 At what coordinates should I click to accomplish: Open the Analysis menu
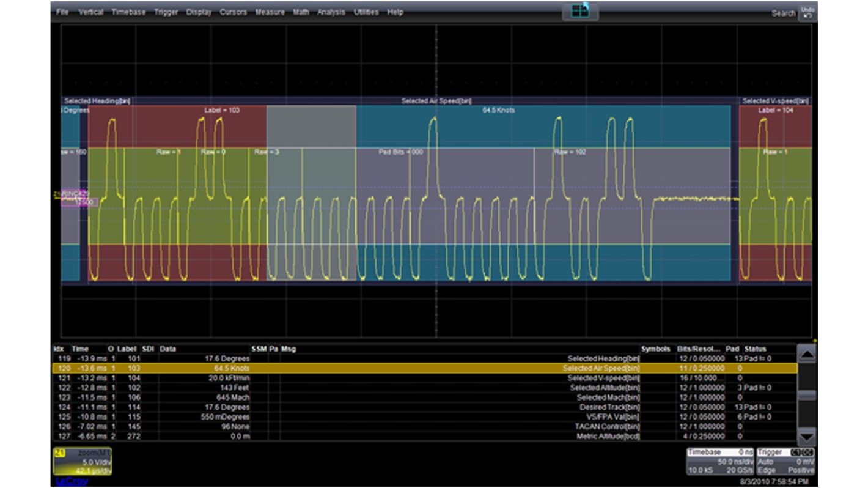(331, 12)
